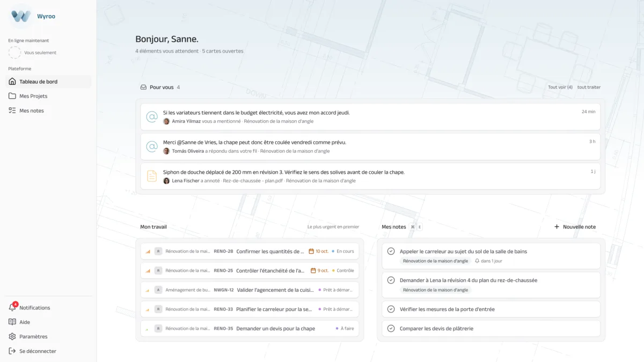Click the Se déconnecter exit icon
644x362 pixels.
[12, 351]
